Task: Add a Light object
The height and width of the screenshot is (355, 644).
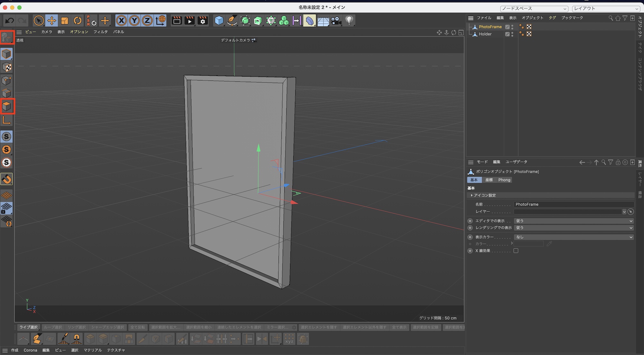Action: click(x=349, y=21)
